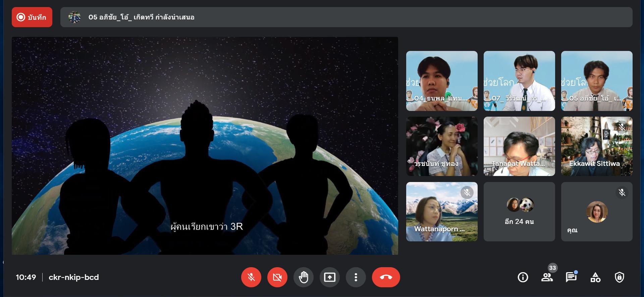Open chat with everyone
The height and width of the screenshot is (297, 644).
(571, 277)
